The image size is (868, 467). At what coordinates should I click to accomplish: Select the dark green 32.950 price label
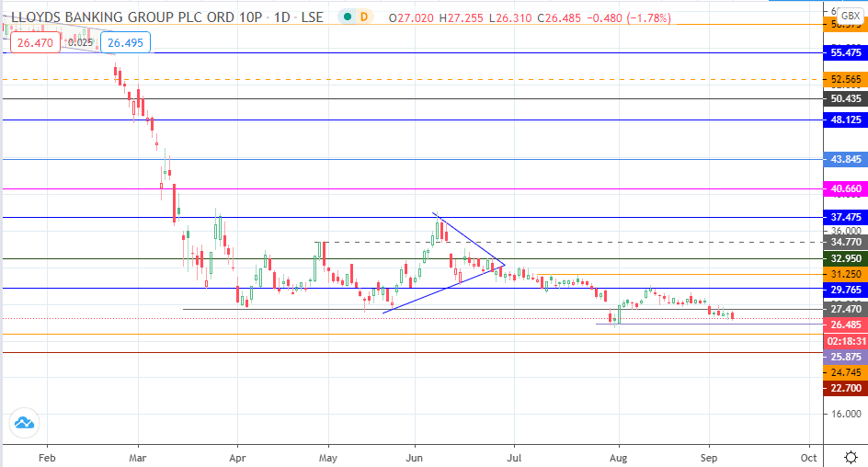[x=845, y=258]
